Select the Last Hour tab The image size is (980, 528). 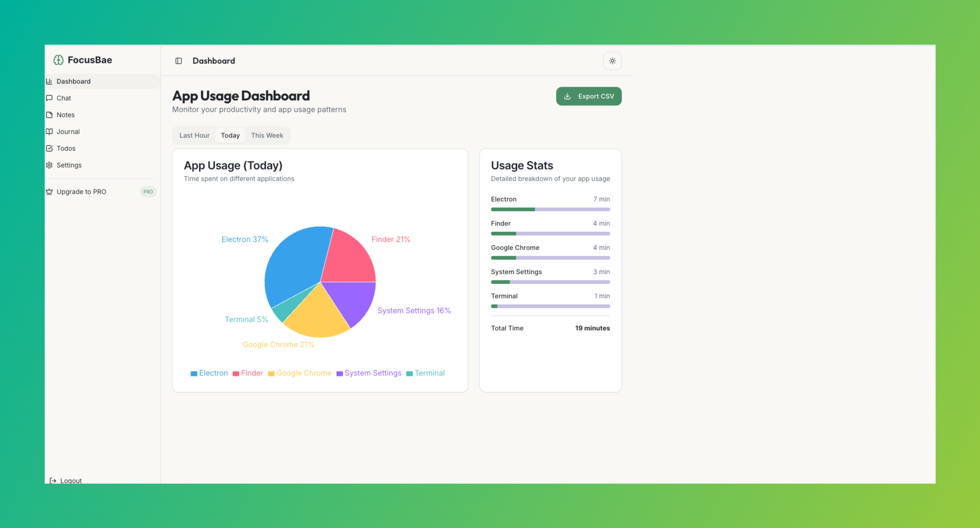click(195, 135)
